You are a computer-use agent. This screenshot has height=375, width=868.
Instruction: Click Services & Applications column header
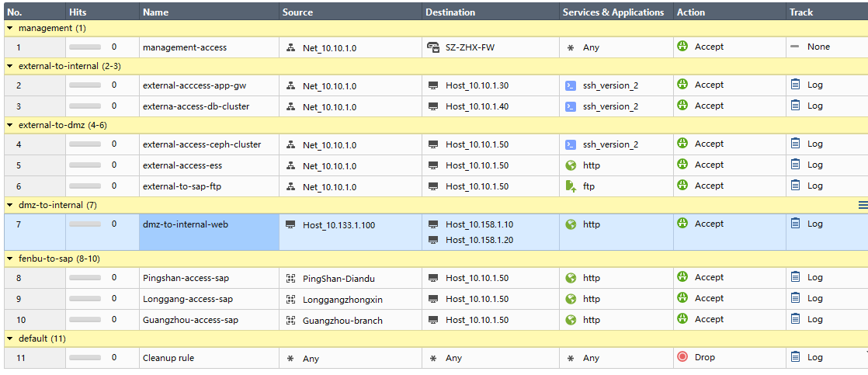click(x=616, y=12)
